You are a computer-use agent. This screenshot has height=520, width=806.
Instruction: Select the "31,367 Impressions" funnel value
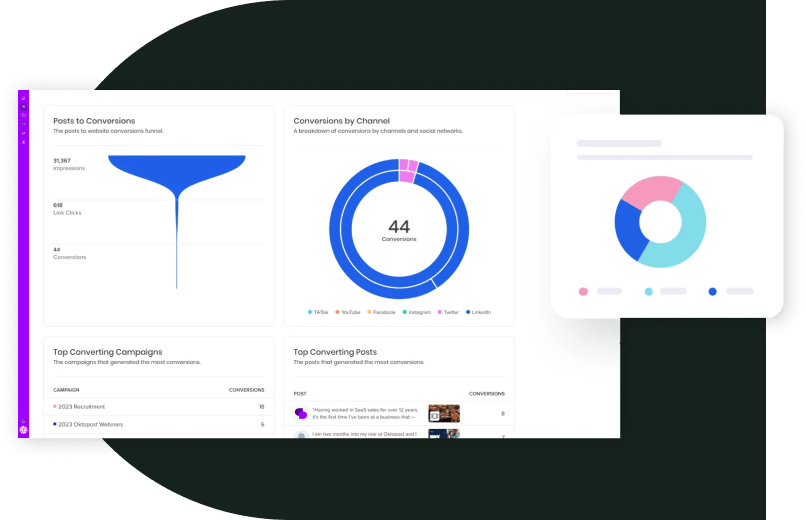coord(69,164)
